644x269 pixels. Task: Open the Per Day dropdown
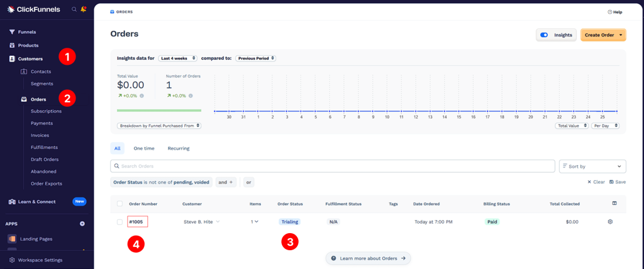click(606, 126)
